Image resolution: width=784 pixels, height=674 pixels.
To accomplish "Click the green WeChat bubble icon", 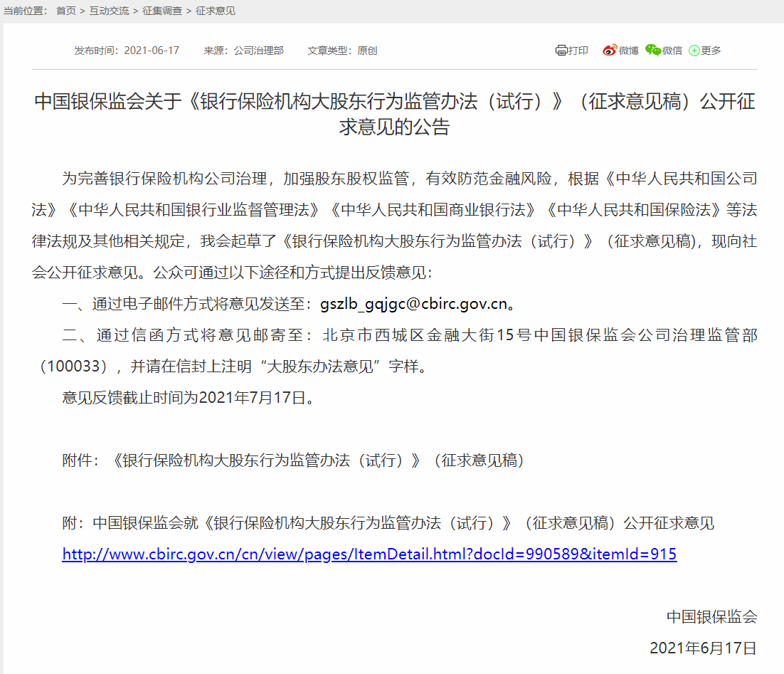I will click(655, 51).
